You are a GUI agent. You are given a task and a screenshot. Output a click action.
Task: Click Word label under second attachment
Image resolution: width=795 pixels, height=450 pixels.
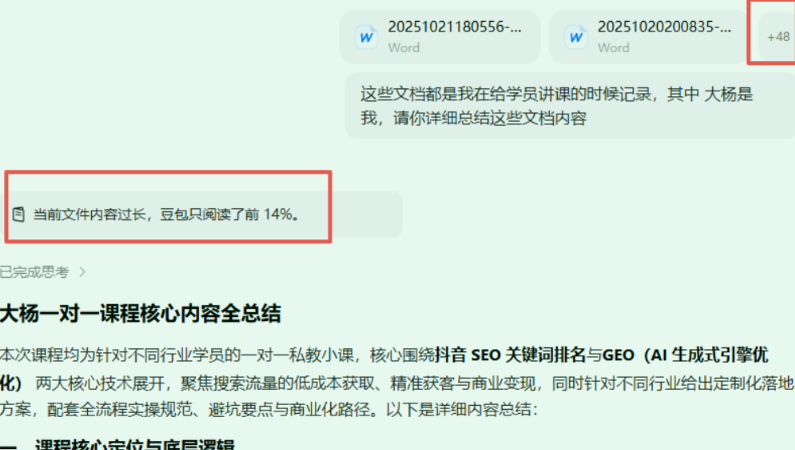613,48
